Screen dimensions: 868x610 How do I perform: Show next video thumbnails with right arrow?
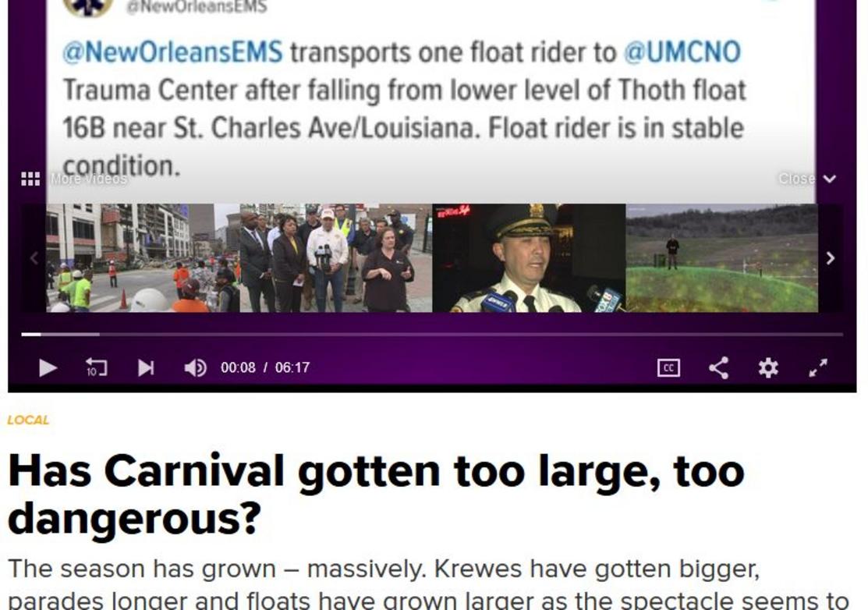[x=831, y=258]
